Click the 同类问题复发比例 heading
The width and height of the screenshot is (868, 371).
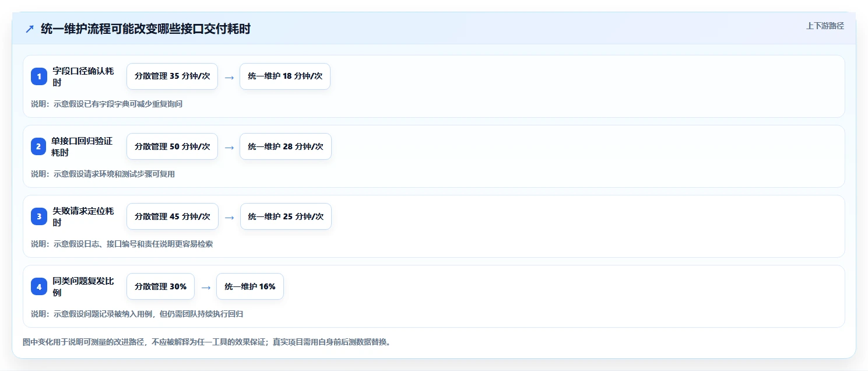point(83,286)
